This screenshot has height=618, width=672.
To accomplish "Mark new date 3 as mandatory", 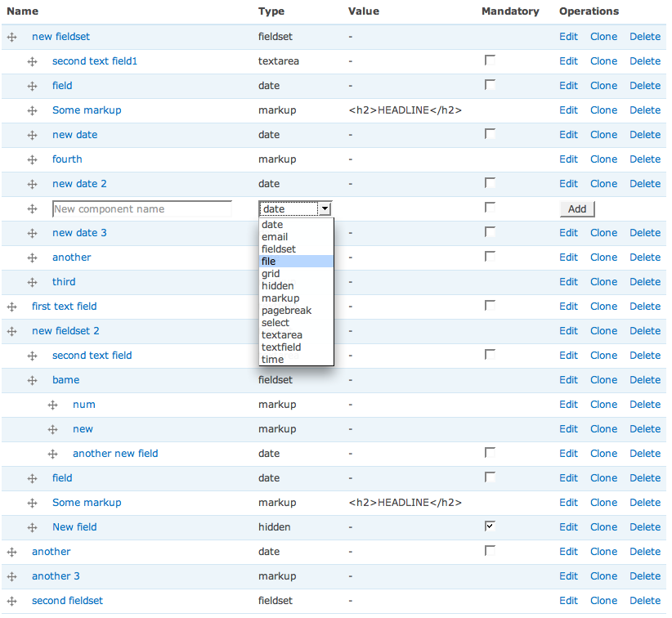I will pyautogui.click(x=490, y=231).
